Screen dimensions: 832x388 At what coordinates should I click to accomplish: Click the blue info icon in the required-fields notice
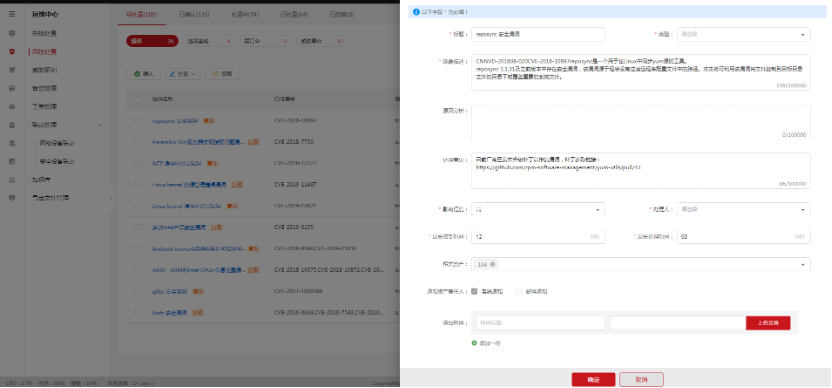point(417,12)
